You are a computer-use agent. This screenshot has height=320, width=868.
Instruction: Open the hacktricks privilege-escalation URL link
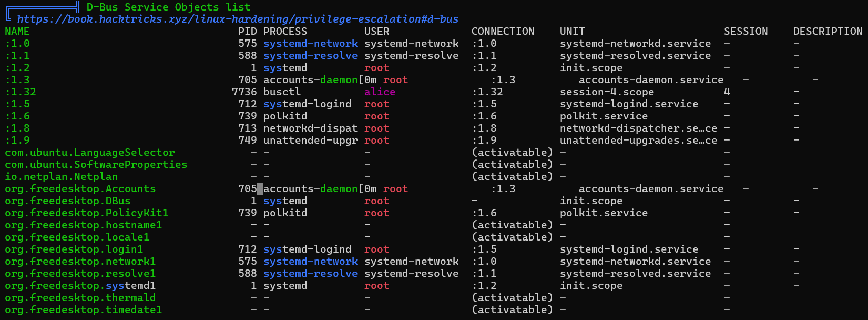238,19
